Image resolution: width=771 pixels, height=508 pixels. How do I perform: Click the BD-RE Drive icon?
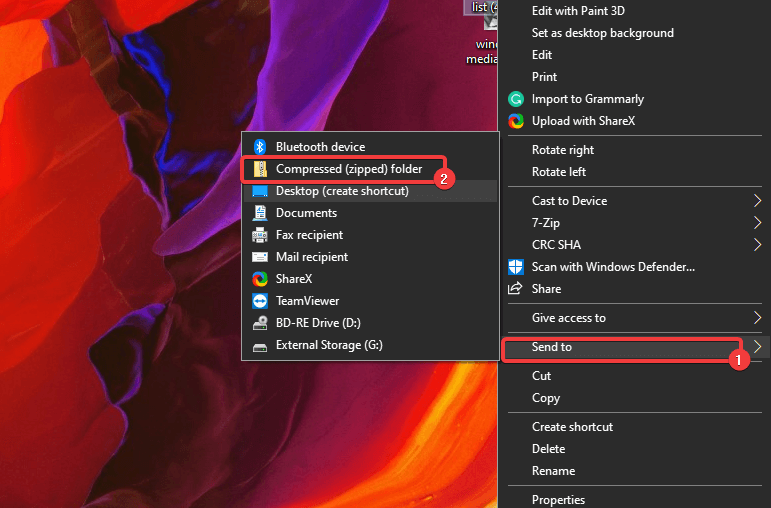point(260,323)
